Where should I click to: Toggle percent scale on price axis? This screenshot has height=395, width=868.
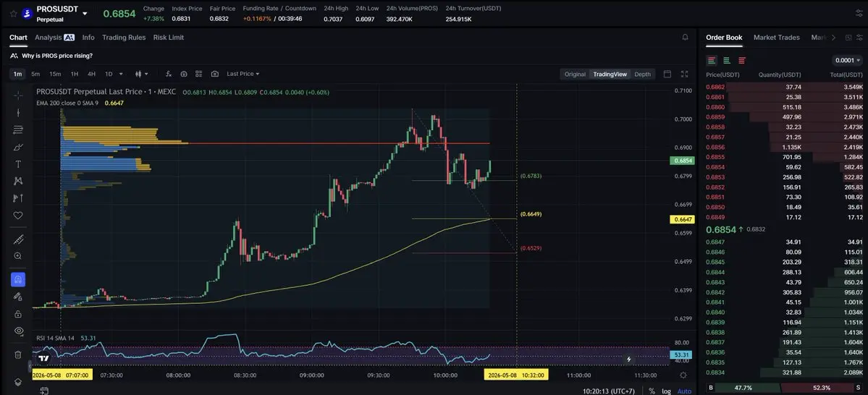click(x=652, y=391)
